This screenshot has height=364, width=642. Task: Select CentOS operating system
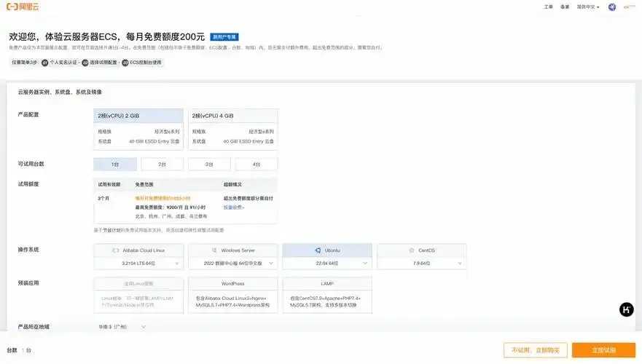(422, 250)
